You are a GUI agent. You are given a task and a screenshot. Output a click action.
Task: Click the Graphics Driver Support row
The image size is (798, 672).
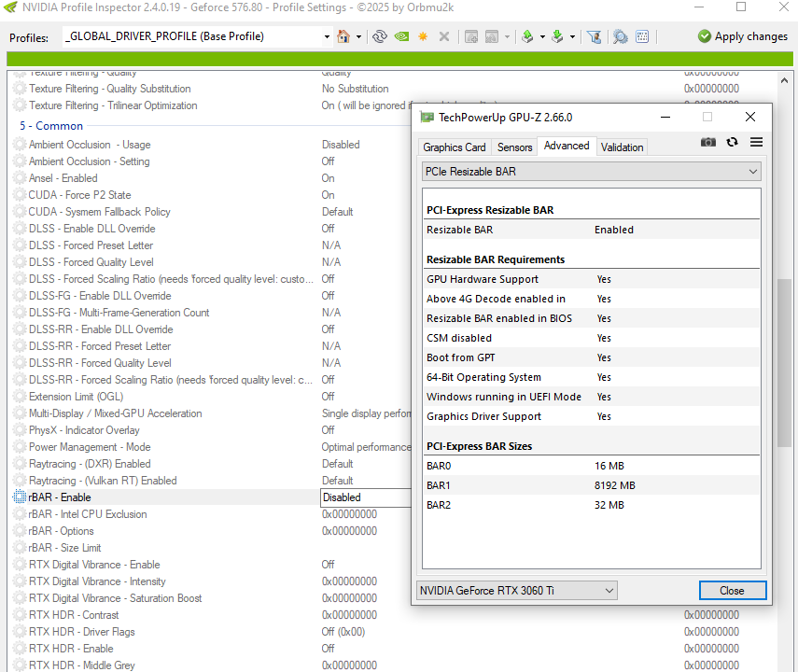pos(592,416)
